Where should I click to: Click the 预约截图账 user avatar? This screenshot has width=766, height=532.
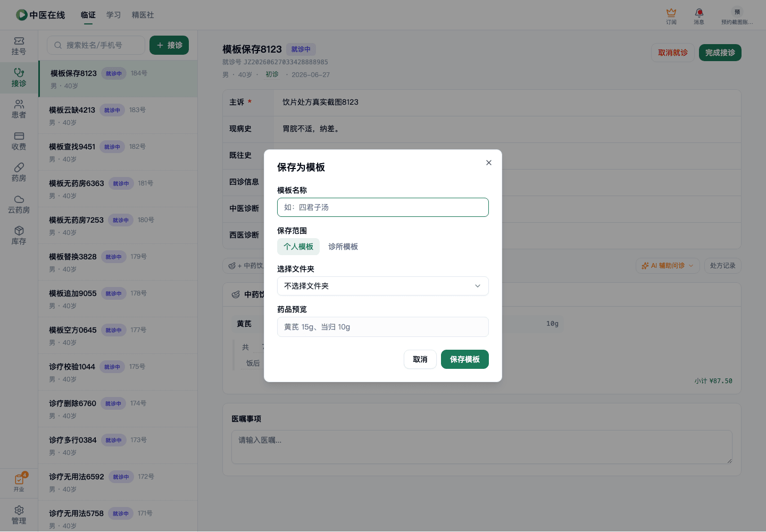coord(737,12)
